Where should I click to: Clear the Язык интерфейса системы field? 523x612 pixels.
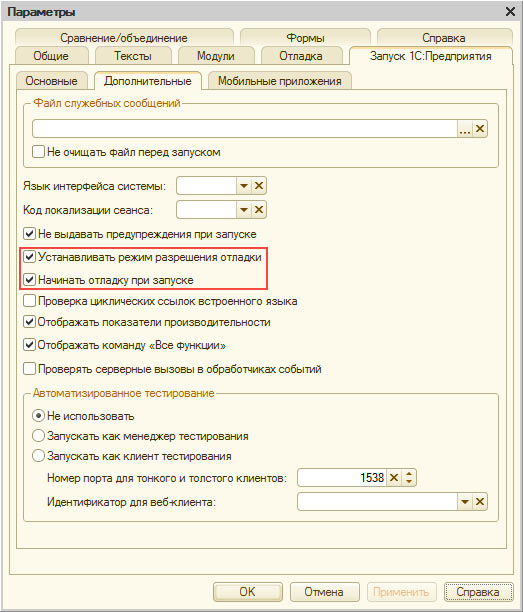259,186
